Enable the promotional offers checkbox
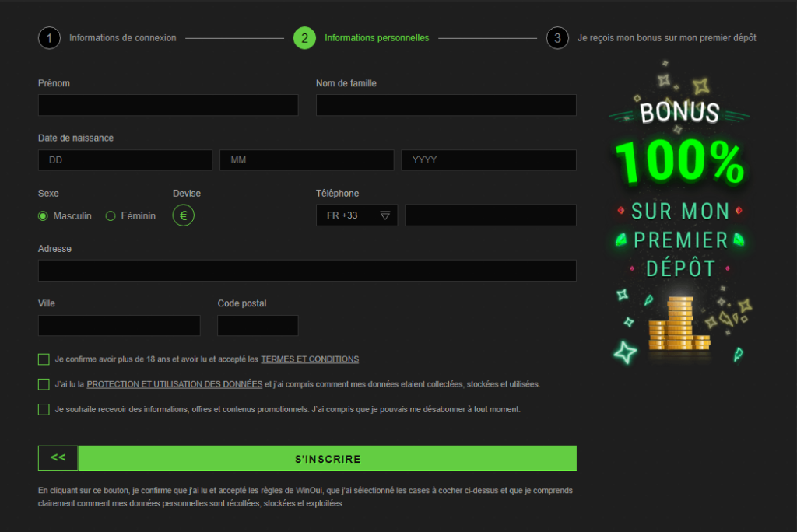This screenshot has width=797, height=532. tap(44, 409)
